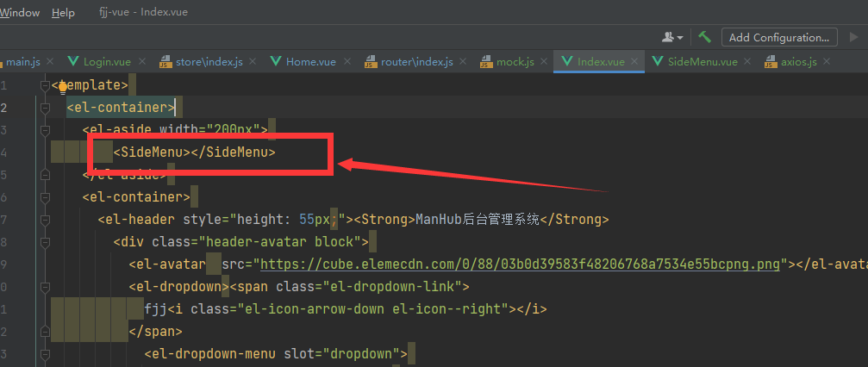Screen dimensions: 868x367
Task: Toggle fold marker at closing span tag
Action: tap(45, 332)
